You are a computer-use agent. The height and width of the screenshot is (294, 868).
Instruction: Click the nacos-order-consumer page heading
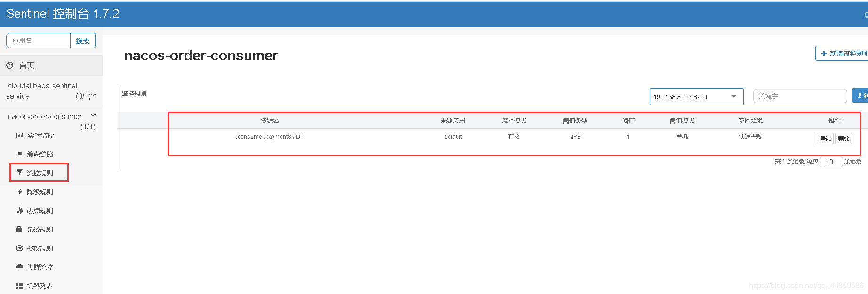201,56
